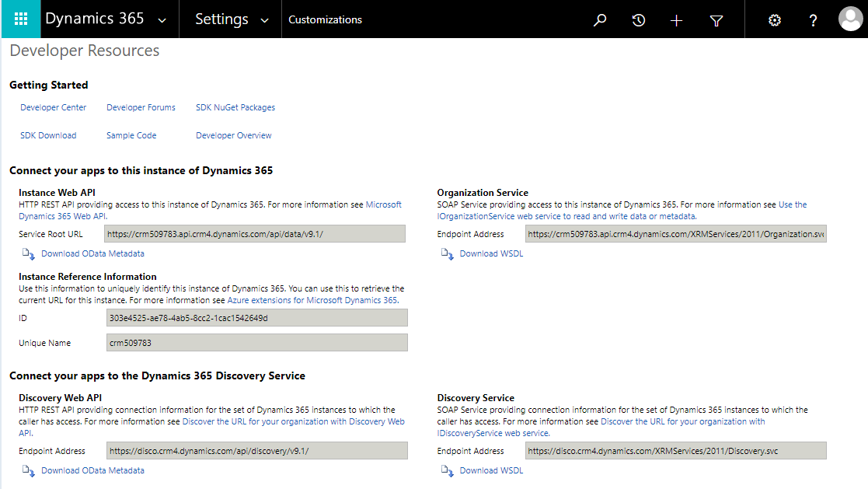Image resolution: width=868 pixels, height=489 pixels.
Task: Click the Discovery Service heading
Action: (x=476, y=397)
